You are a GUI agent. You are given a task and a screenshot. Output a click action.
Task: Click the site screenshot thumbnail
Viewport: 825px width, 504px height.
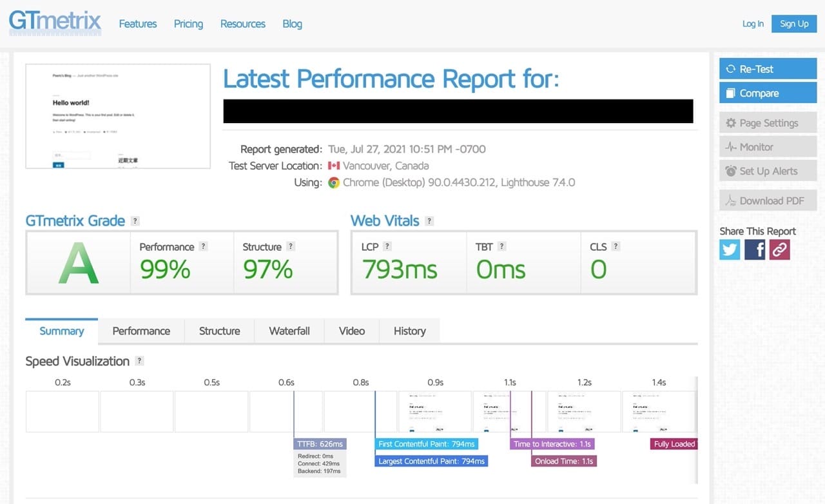click(x=118, y=116)
